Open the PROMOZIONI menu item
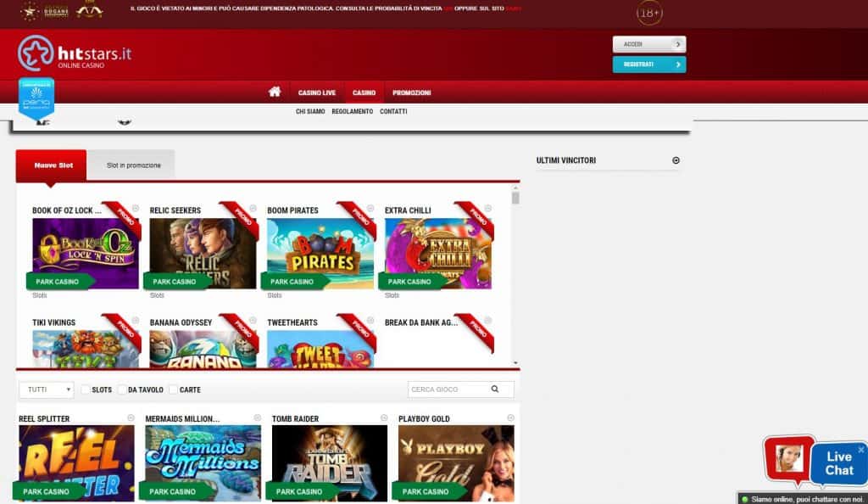This screenshot has width=868, height=504. click(x=413, y=92)
